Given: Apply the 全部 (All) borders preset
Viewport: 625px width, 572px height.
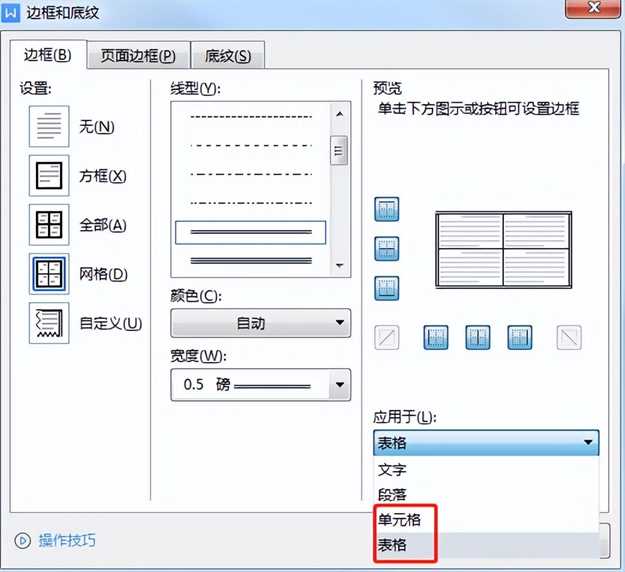Looking at the screenshot, I should 48,225.
